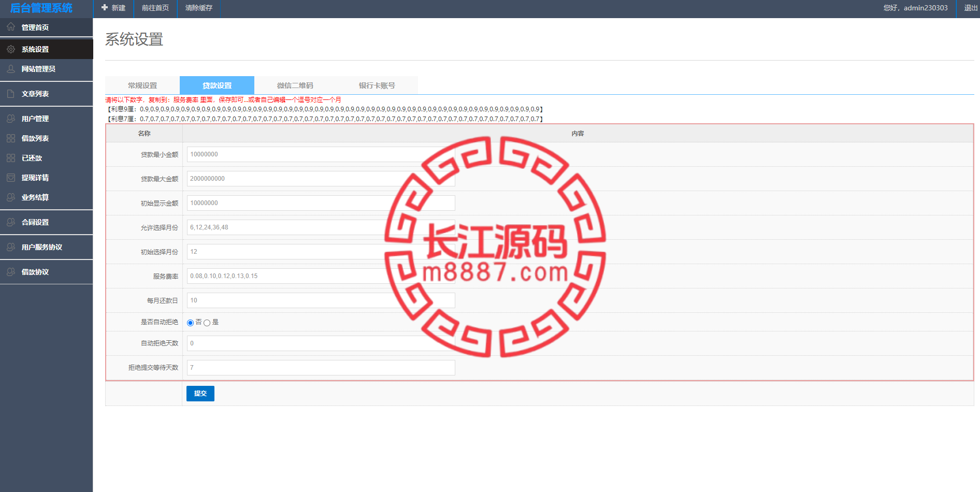
Task: Click the 自动拒绝天数 input field
Action: pos(321,343)
